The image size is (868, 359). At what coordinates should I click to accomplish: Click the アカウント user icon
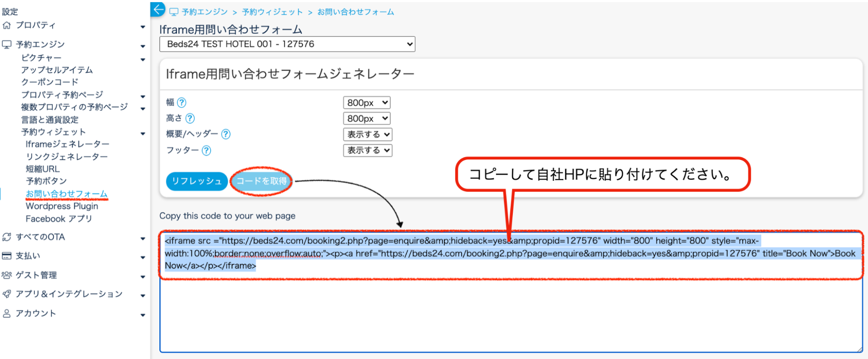(7, 313)
